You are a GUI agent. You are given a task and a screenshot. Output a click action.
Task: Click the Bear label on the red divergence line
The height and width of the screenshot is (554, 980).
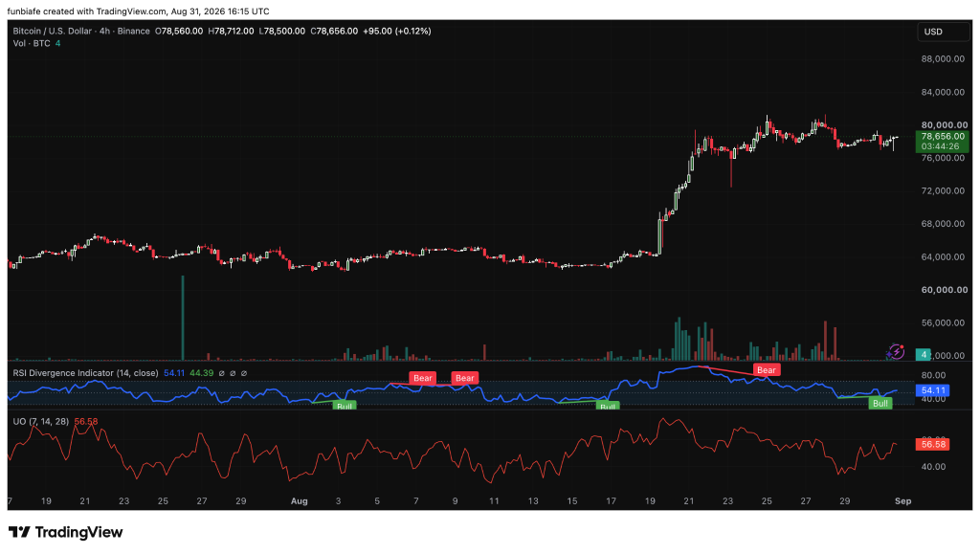pos(767,370)
